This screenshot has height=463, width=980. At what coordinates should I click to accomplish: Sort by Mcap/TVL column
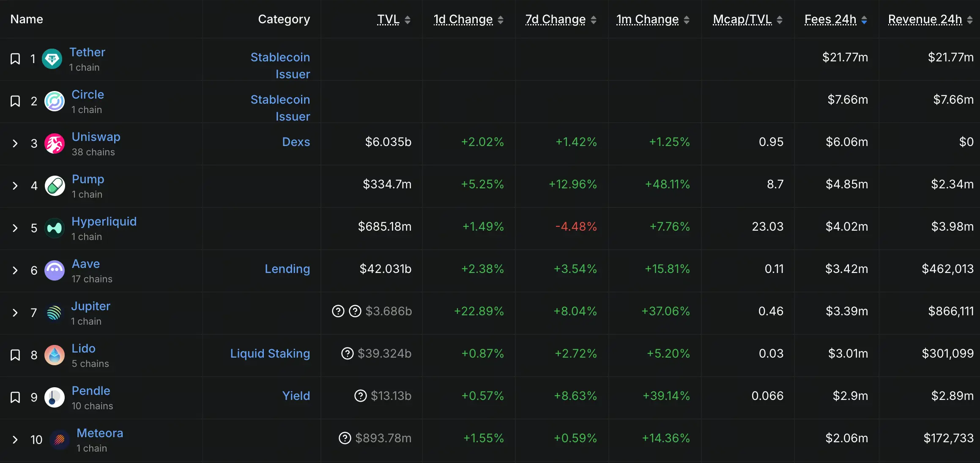coord(748,19)
